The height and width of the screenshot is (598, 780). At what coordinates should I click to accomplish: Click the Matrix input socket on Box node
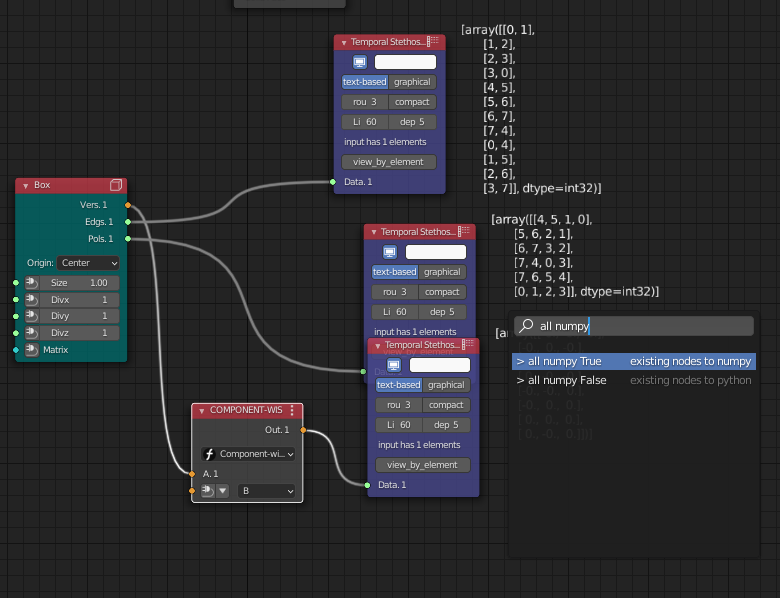click(16, 350)
